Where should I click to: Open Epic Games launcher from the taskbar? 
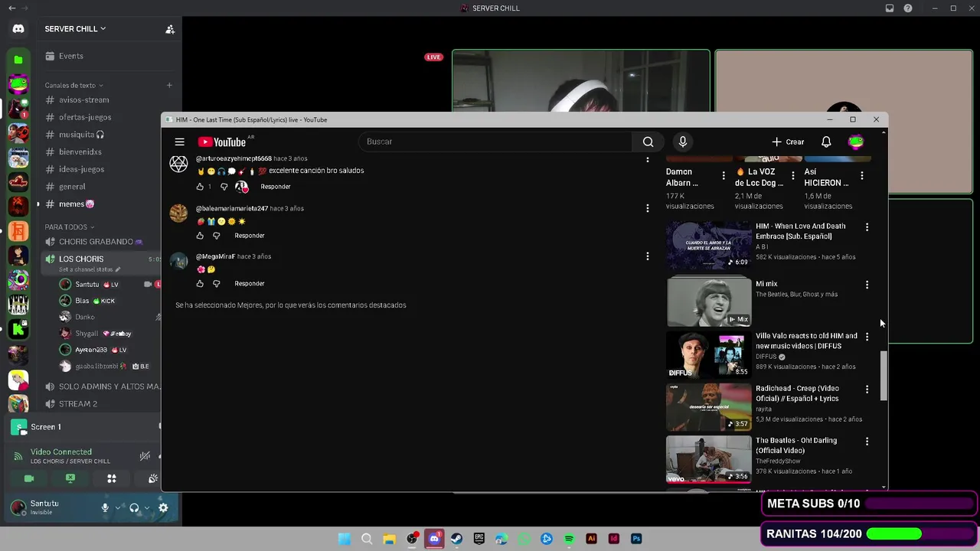[479, 539]
